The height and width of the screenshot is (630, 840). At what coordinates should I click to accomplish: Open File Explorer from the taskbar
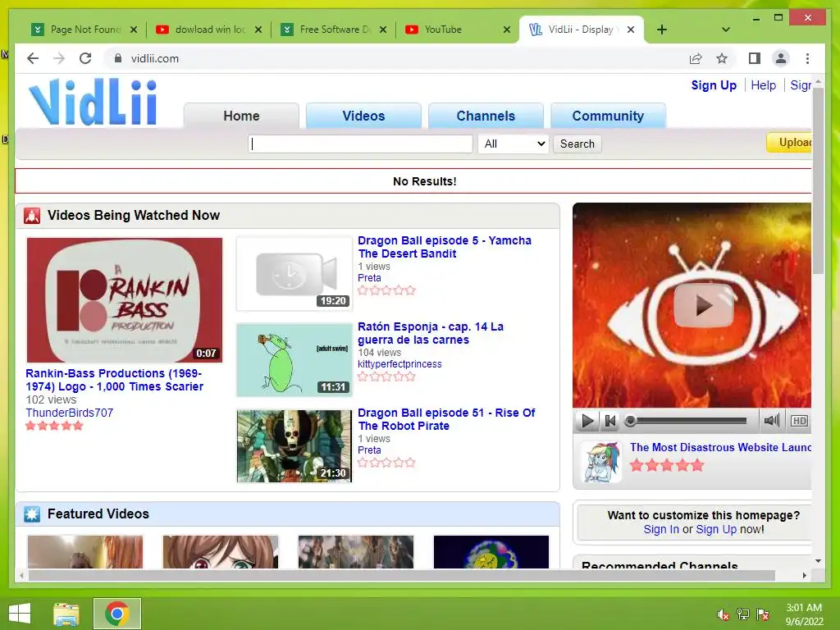tap(66, 614)
